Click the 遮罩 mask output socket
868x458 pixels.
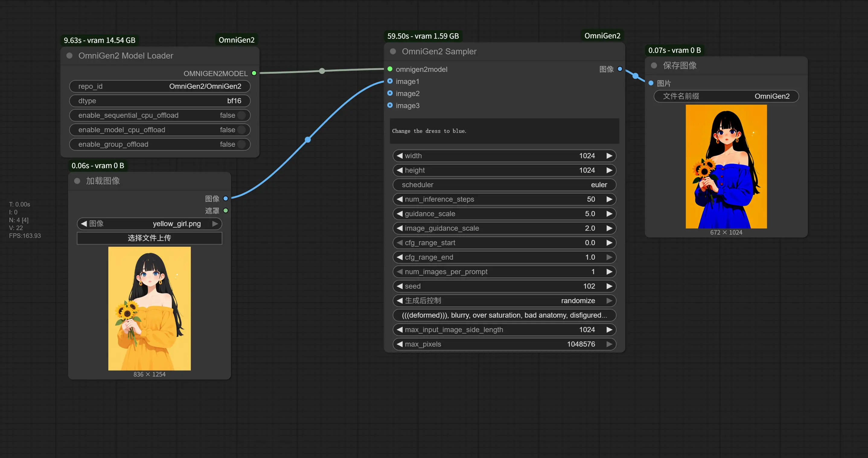tap(226, 211)
